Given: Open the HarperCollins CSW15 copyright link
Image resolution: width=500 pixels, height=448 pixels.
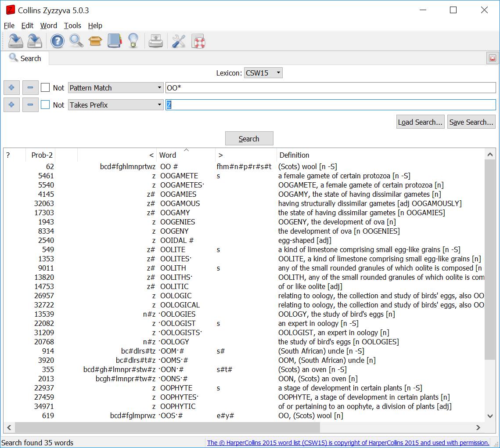Looking at the screenshot, I should [x=348, y=443].
